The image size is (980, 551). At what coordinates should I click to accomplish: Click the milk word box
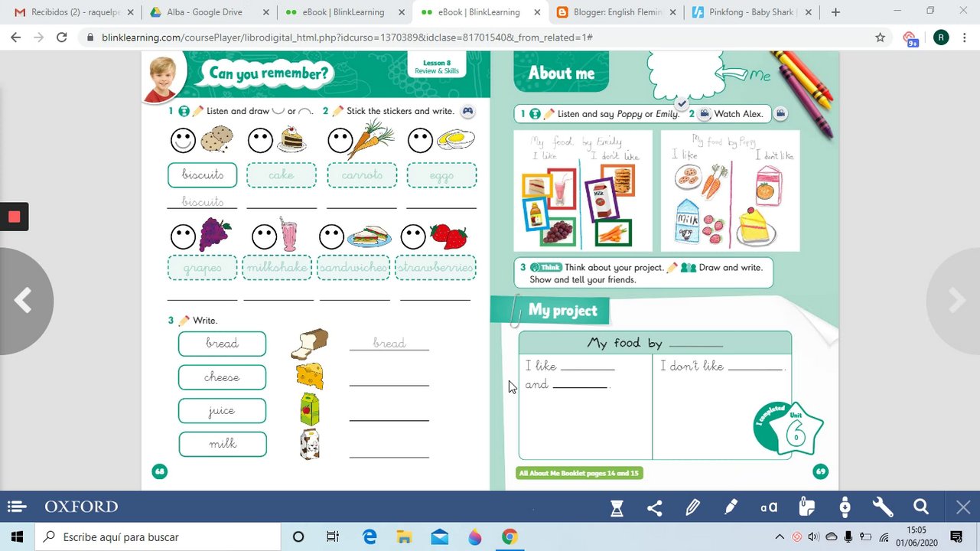(222, 444)
